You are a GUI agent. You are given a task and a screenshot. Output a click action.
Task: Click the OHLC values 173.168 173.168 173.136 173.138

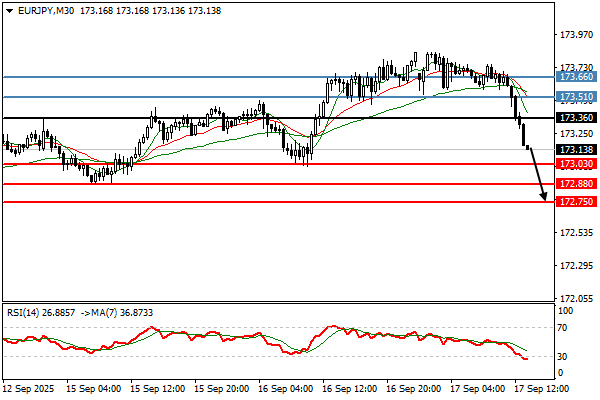[150, 11]
